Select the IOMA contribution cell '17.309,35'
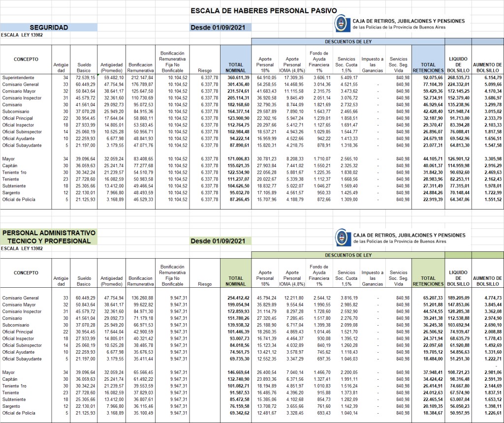The image size is (504, 423). click(294, 78)
